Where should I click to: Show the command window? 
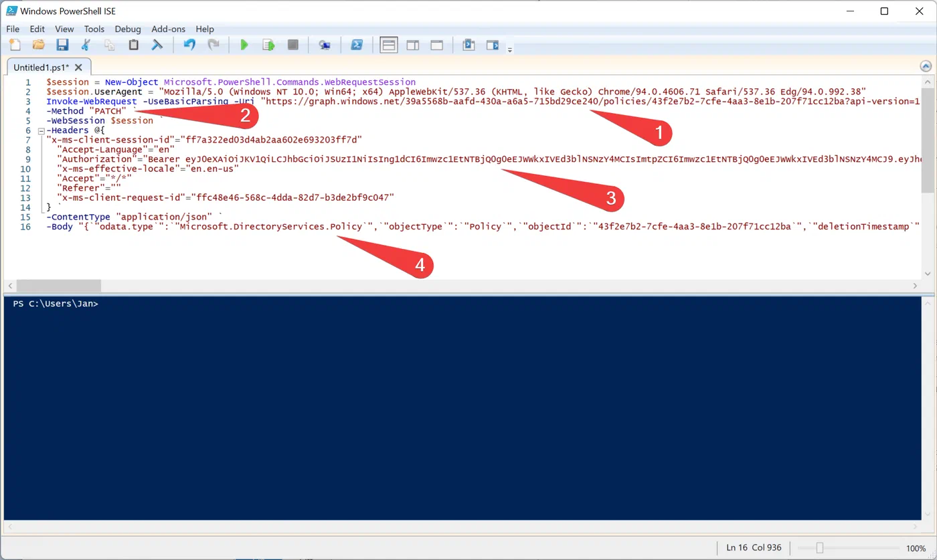(x=468, y=45)
